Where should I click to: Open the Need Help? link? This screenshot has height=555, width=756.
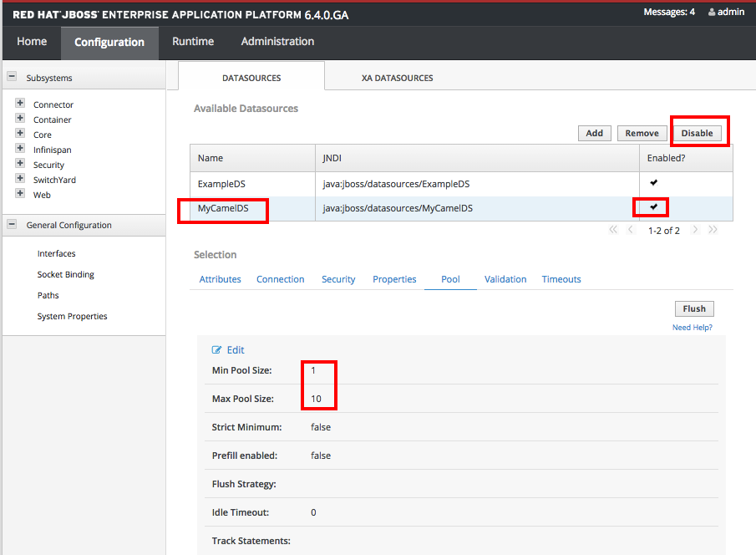pos(693,327)
